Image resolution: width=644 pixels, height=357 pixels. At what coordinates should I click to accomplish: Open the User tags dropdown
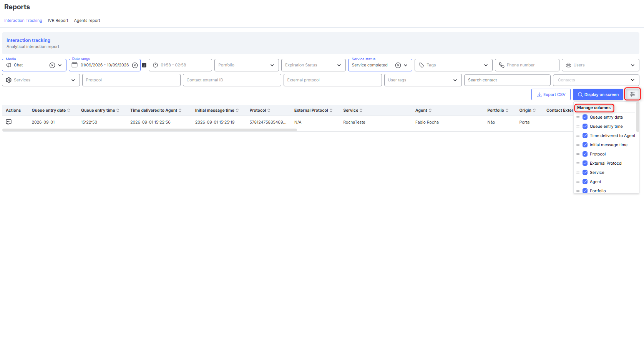click(x=423, y=80)
